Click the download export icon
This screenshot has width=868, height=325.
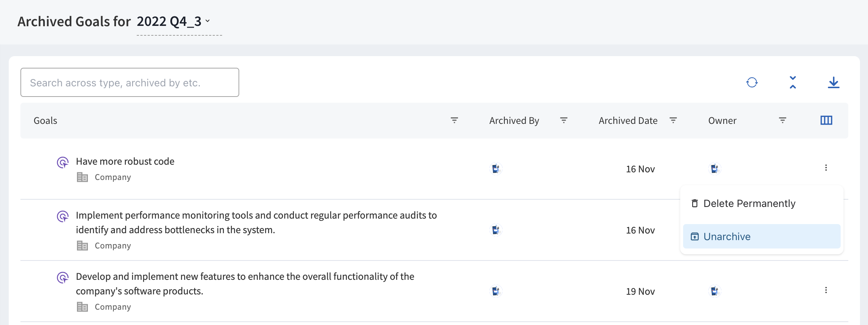833,83
